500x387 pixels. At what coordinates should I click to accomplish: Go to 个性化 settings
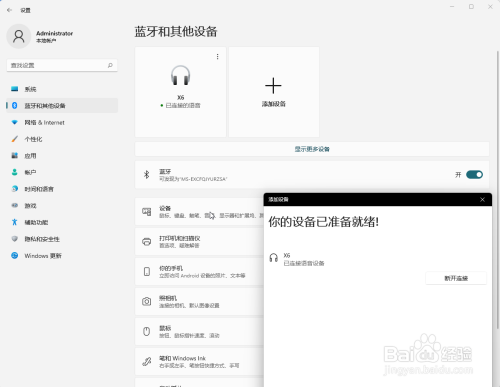[x=62, y=139]
